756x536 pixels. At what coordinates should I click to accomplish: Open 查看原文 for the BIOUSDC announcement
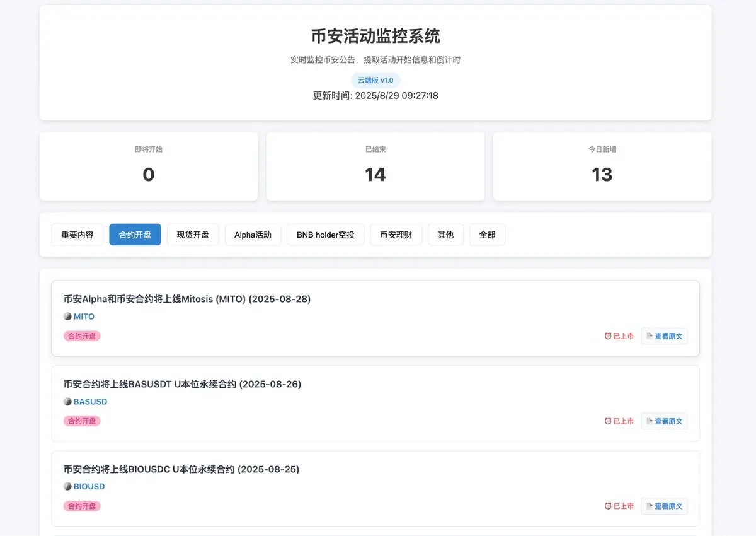coord(664,506)
